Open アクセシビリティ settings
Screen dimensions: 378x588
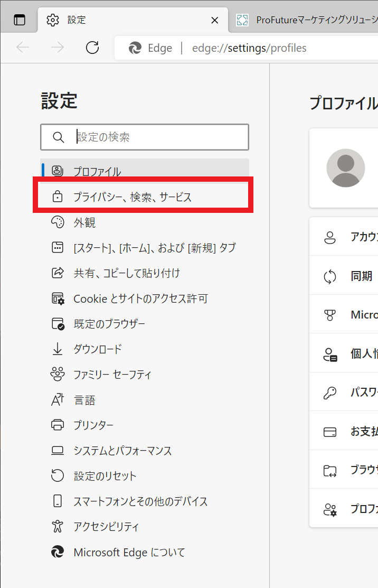click(145, 527)
